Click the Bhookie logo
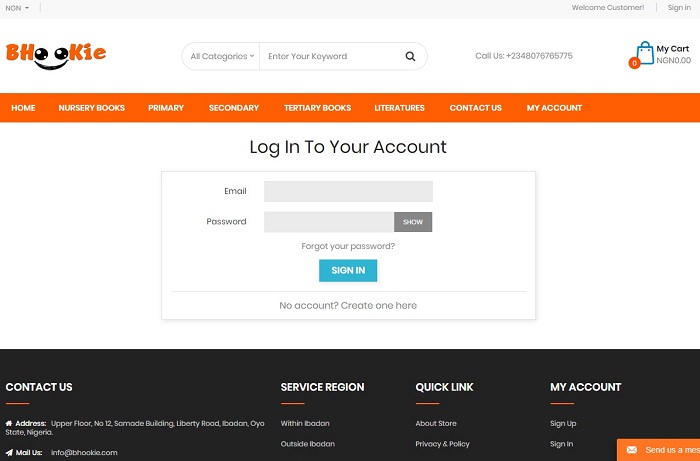This screenshot has width=700, height=461. click(56, 54)
